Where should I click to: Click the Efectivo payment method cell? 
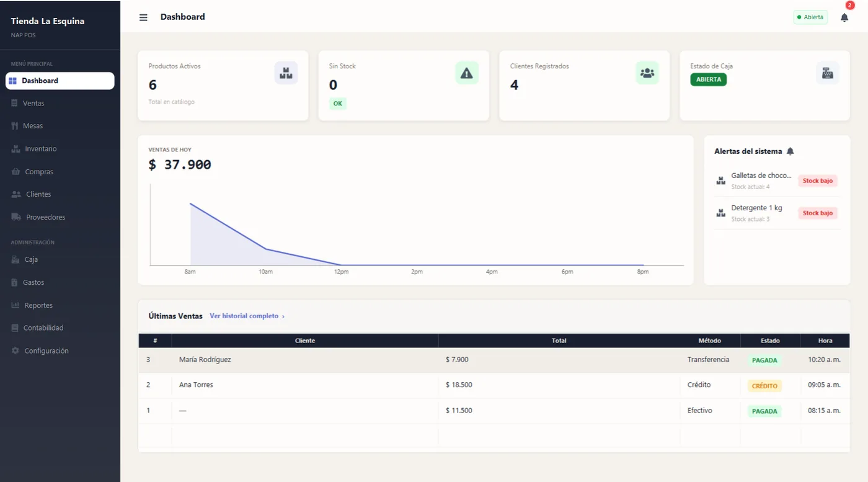tap(711, 411)
